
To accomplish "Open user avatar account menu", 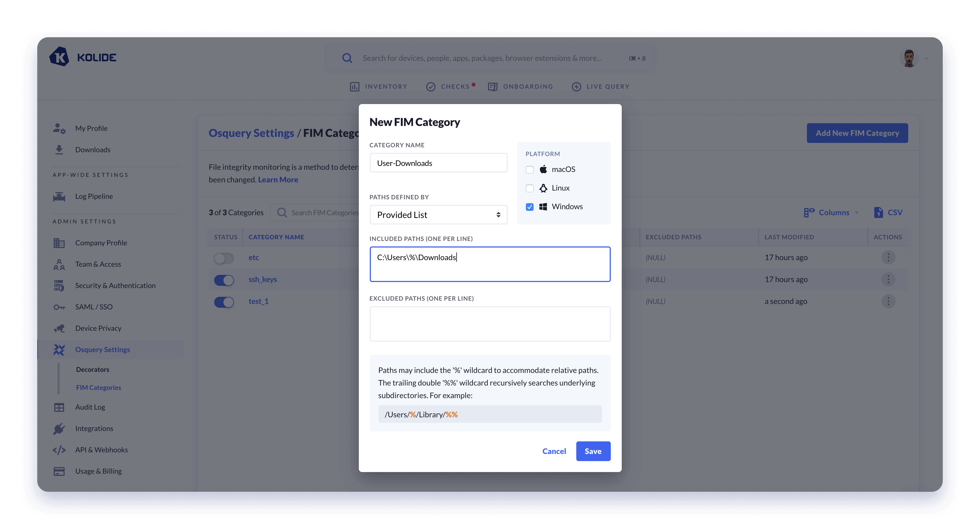I will pyautogui.click(x=909, y=58).
